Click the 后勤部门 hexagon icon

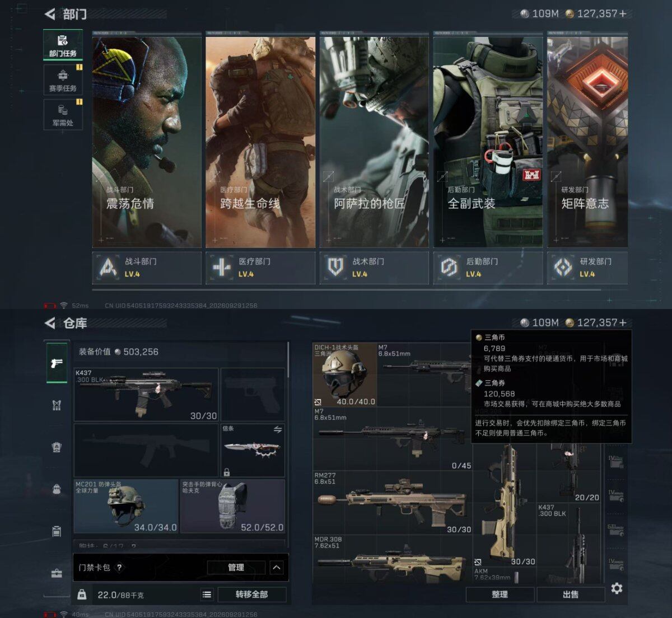coord(449,268)
